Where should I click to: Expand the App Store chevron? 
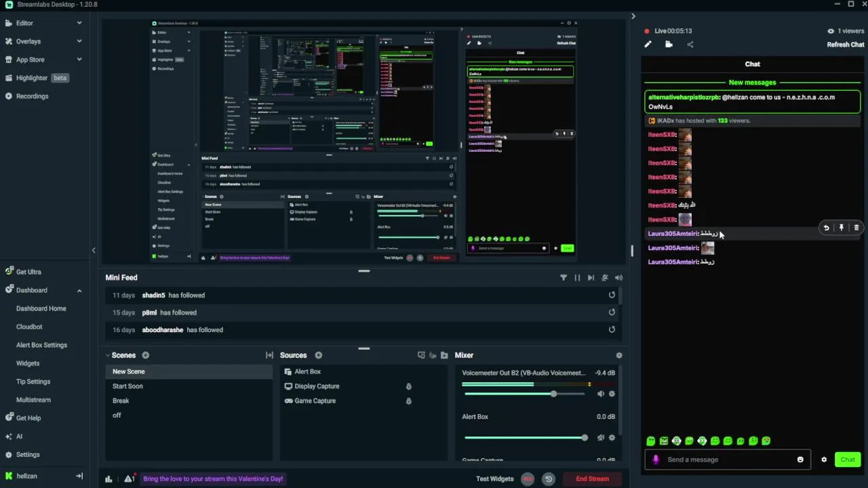(79, 60)
